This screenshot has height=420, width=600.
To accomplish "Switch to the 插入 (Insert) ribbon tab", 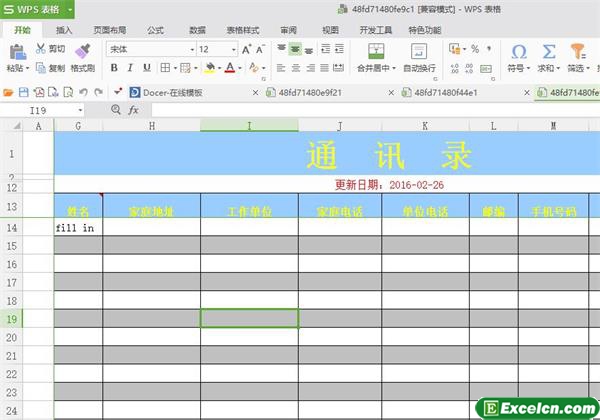I will [64, 30].
